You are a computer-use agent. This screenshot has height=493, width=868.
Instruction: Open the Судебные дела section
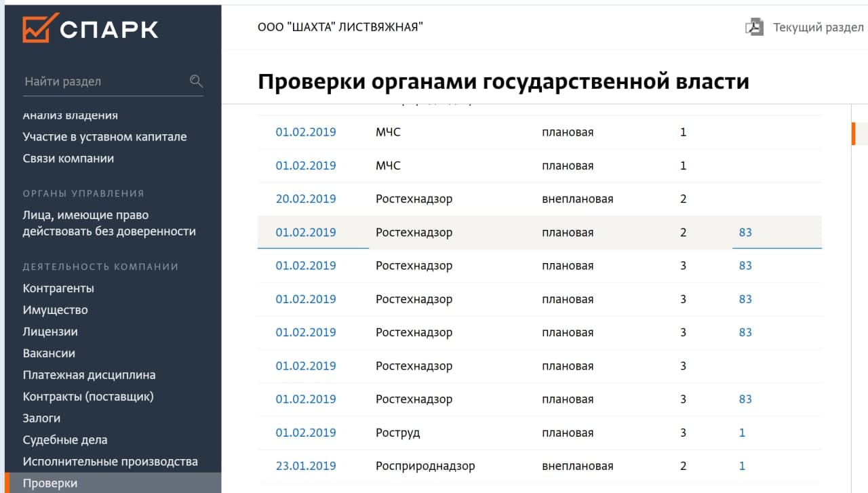pos(65,440)
